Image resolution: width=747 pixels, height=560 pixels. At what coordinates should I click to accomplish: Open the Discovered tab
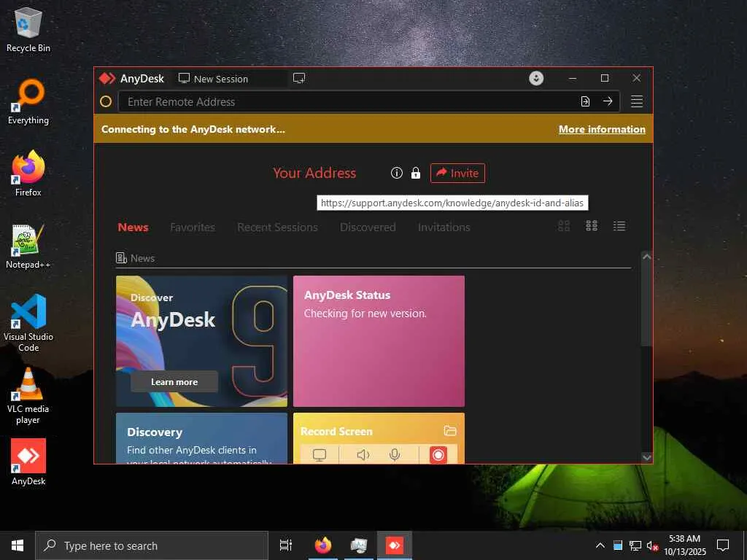[368, 227]
